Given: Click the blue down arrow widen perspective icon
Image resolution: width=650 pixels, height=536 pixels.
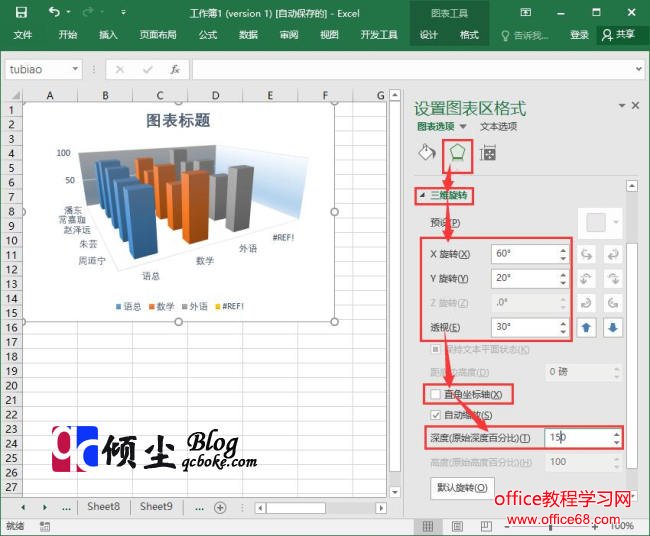Looking at the screenshot, I should coord(613,327).
